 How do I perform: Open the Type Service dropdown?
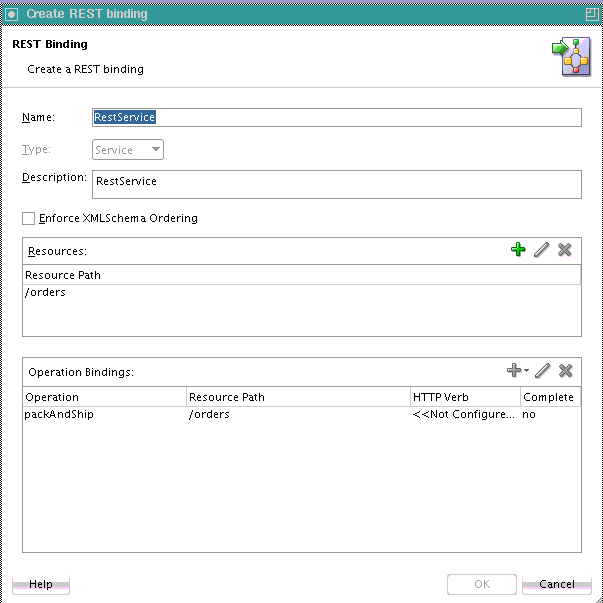(128, 150)
